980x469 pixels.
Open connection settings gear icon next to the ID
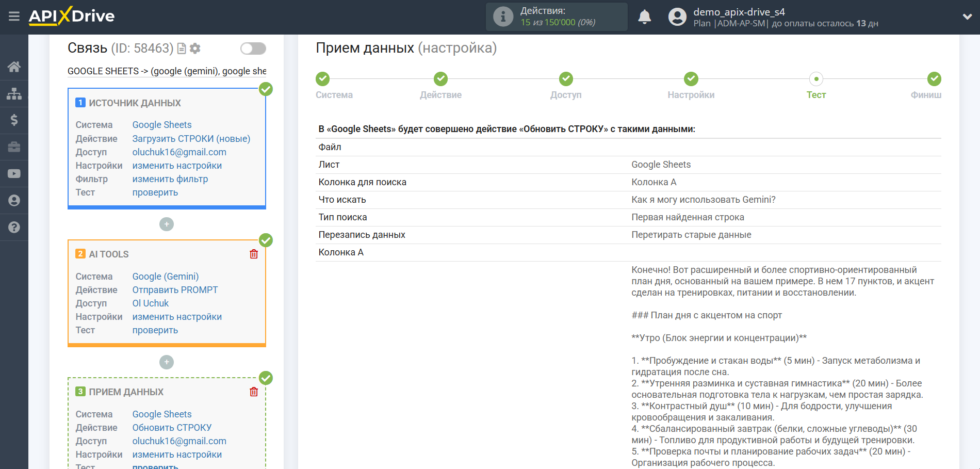tap(195, 48)
